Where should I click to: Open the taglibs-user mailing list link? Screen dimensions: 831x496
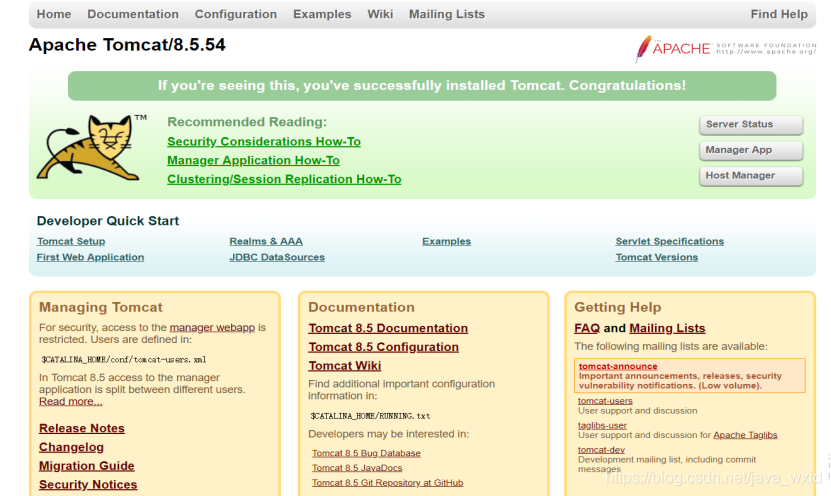(x=602, y=426)
